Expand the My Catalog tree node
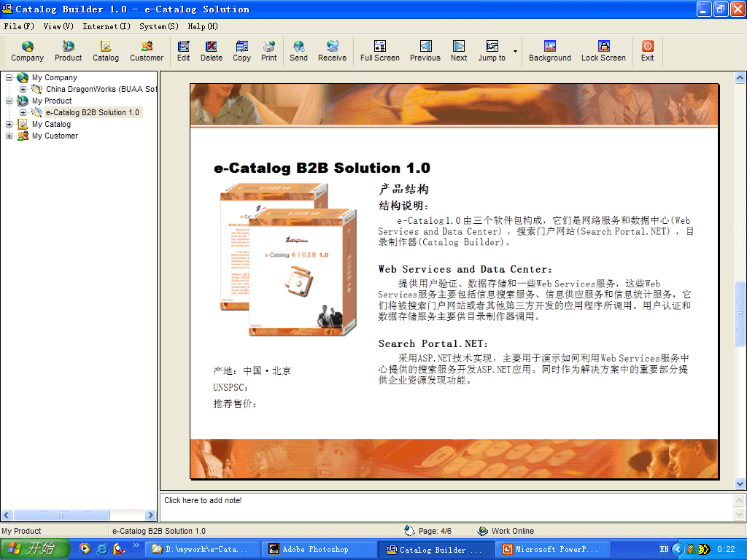Viewport: 747px width, 560px height. coord(9,124)
